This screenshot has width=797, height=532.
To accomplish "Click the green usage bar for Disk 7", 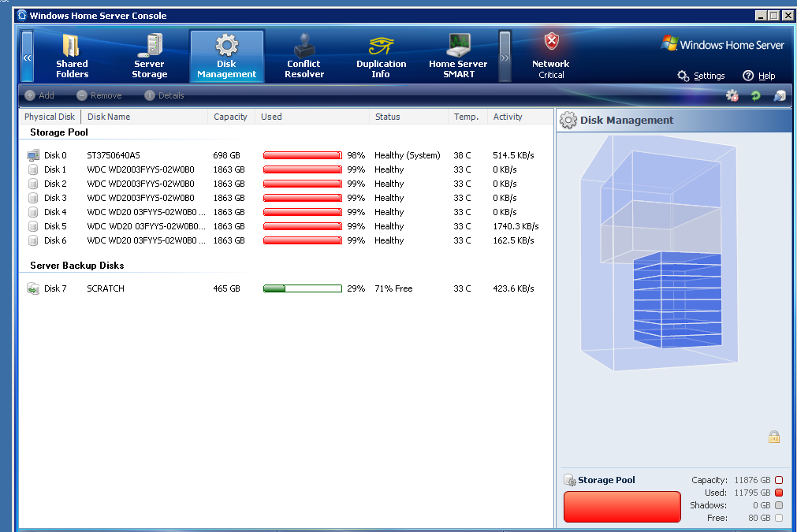I will tap(303, 288).
